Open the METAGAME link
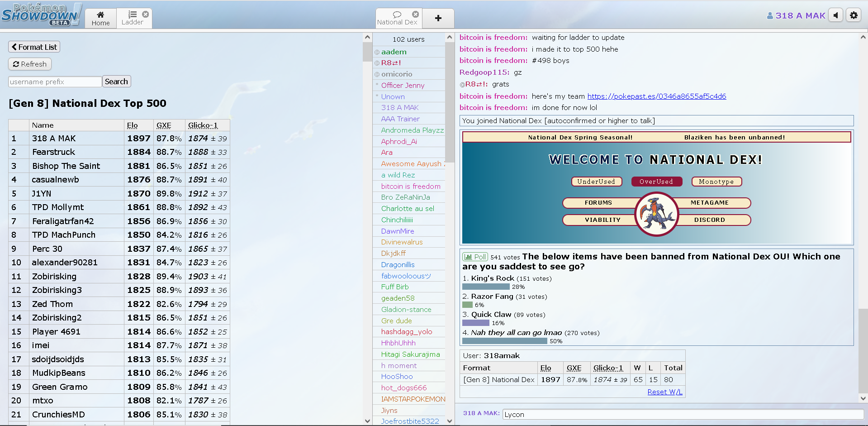The width and height of the screenshot is (868, 426). click(710, 203)
